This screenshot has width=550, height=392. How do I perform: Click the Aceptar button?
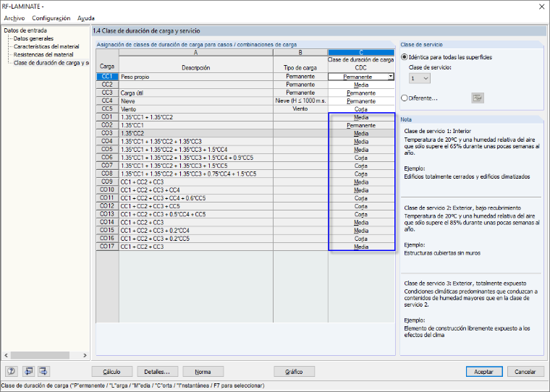point(483,372)
